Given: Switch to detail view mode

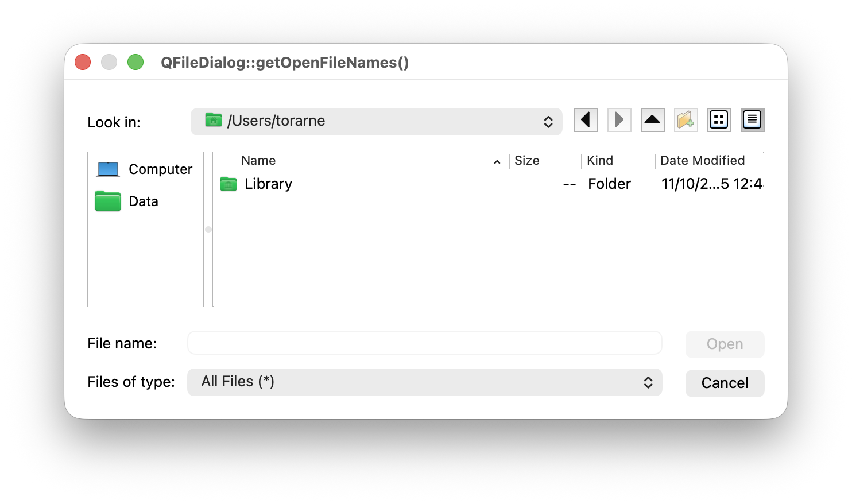Looking at the screenshot, I should tap(752, 120).
